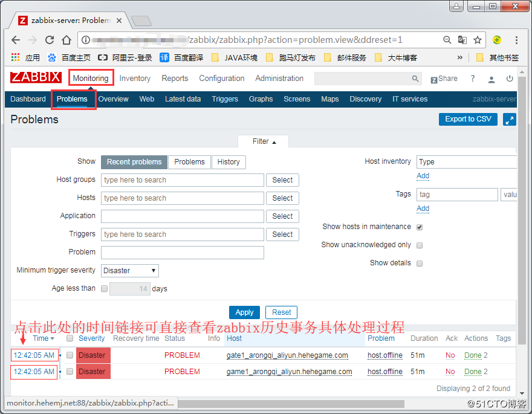Click the Zabbix search magnifier icon
The image size is (532, 414).
[x=415, y=79]
